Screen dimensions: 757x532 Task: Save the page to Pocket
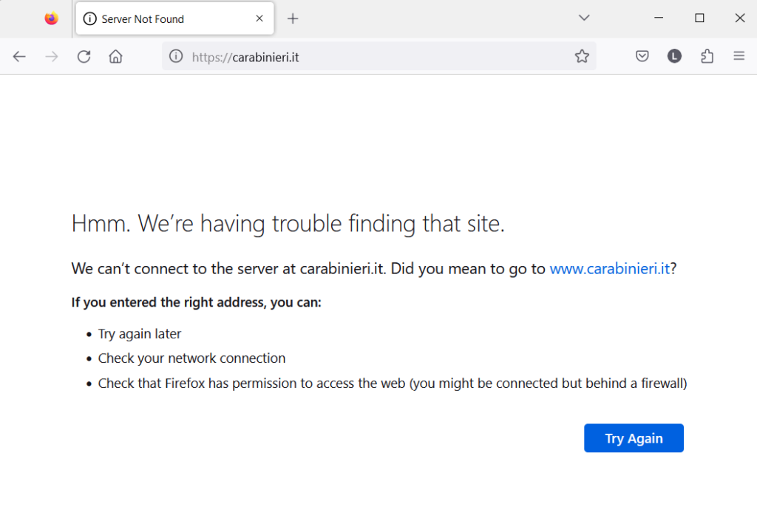pyautogui.click(x=642, y=56)
